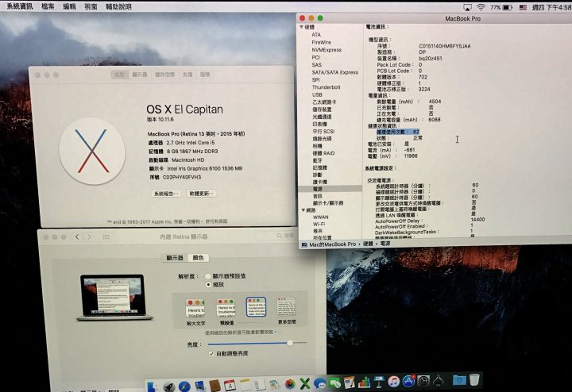Select 電源 in hardware sidebar

(x=330, y=189)
